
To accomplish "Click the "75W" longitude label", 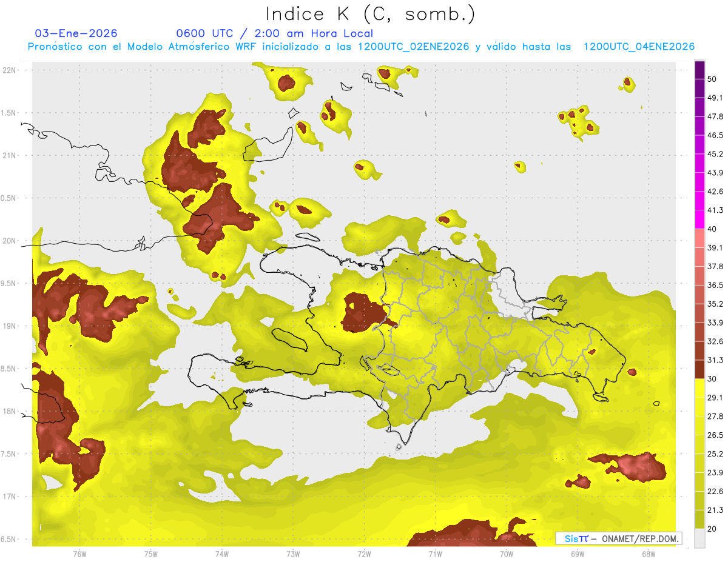I will click(151, 554).
